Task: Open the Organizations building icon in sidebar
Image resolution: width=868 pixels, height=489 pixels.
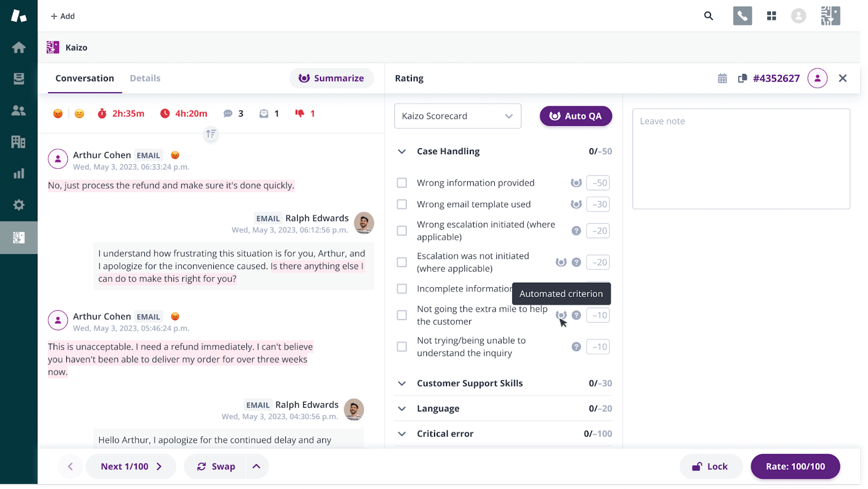Action: [18, 142]
